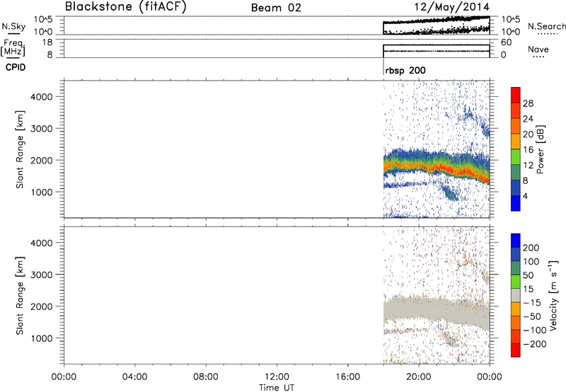
Task: Click the "50" positive Velocity bar label
Action: click(x=528, y=275)
